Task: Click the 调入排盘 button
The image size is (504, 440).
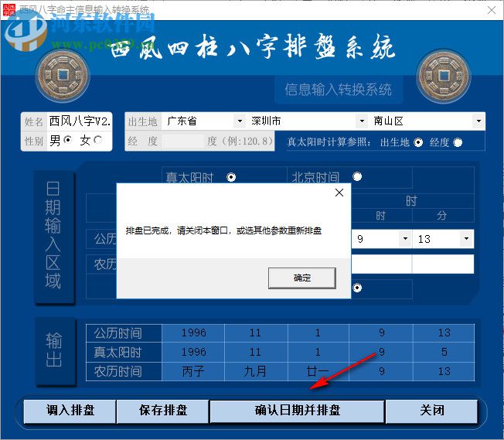Action: click(x=70, y=411)
